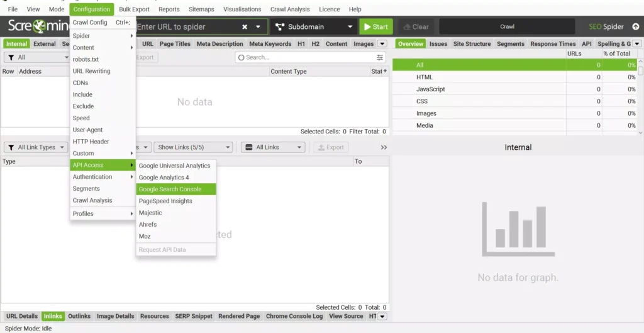Open the Bulk Export menu
This screenshot has height=333, width=644.
click(x=135, y=9)
